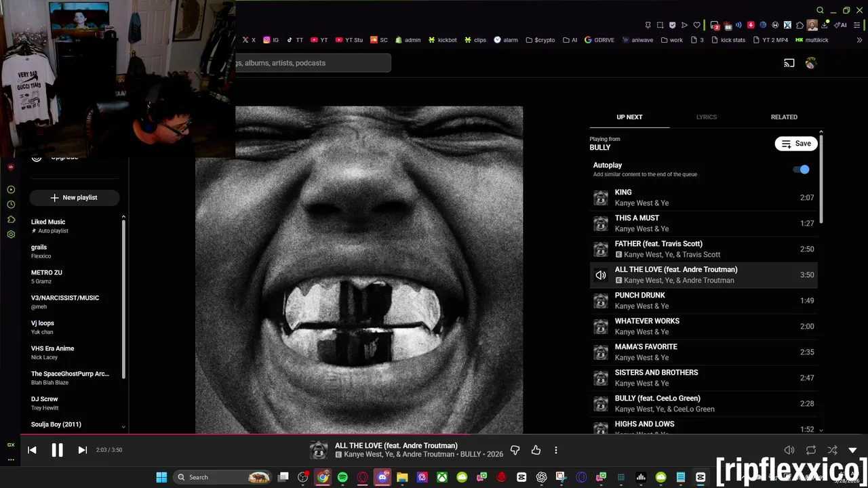This screenshot has width=868, height=488.
Task: Open the work bookmarks folder
Action: click(671, 40)
